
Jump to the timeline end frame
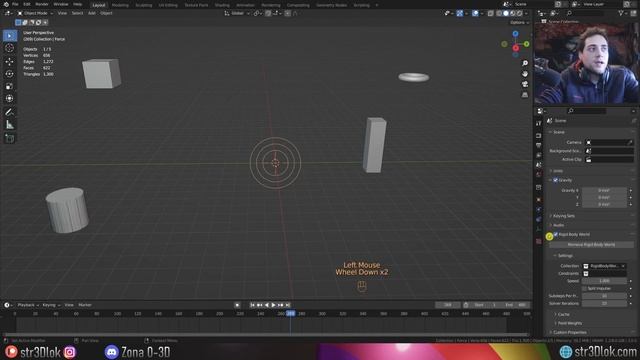point(287,305)
